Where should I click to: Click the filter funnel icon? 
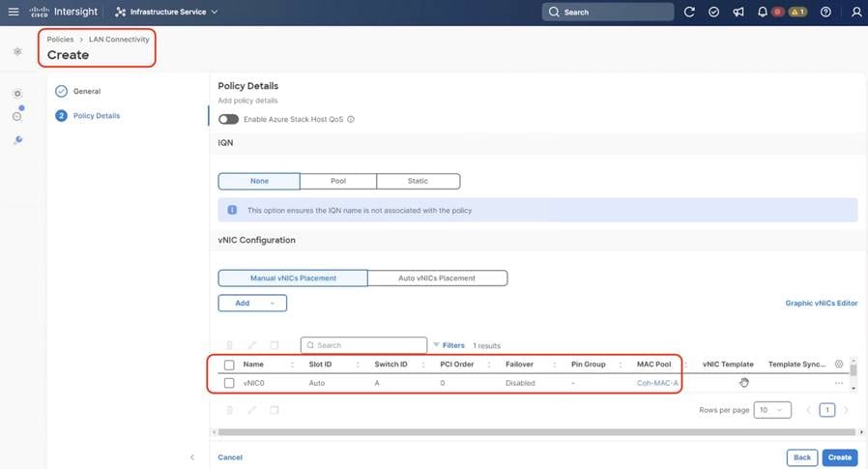point(436,344)
